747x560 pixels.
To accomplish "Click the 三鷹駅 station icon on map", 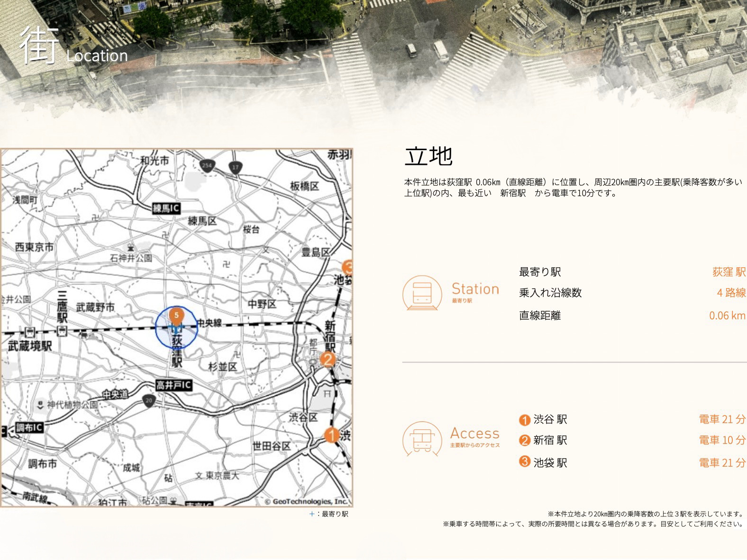I will 62,331.
